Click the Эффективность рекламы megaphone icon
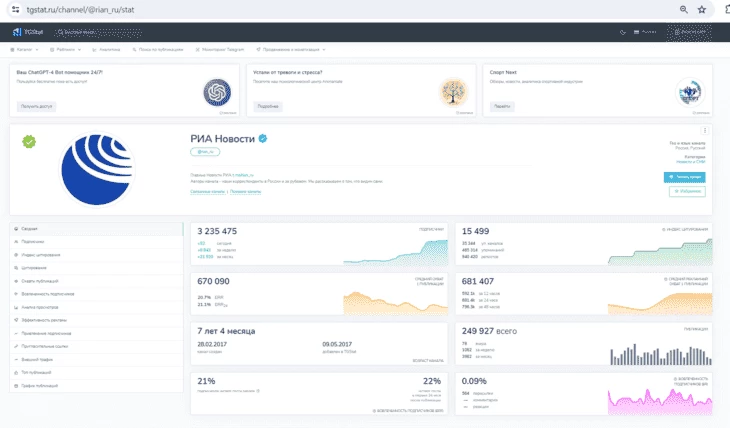This screenshot has width=730, height=428. coord(16,320)
